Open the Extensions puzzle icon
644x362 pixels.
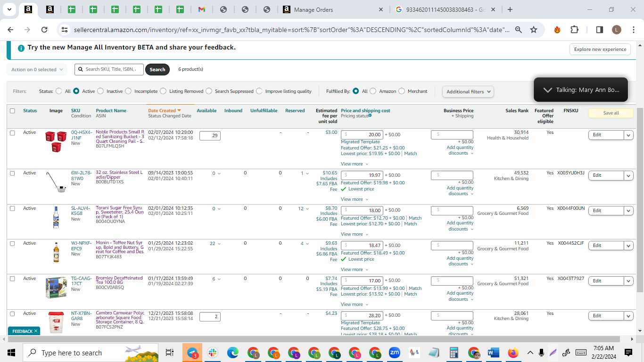(x=574, y=30)
